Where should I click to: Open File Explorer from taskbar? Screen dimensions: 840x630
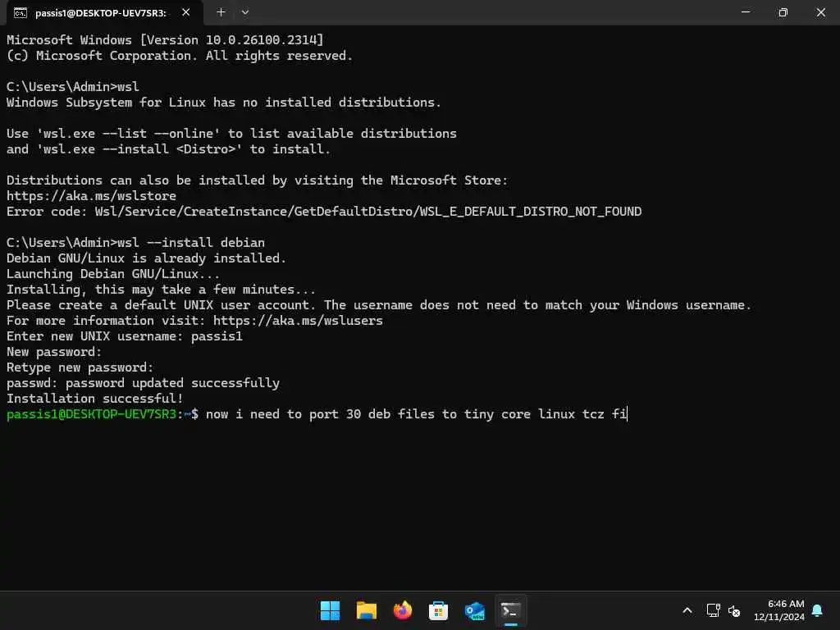pyautogui.click(x=367, y=610)
